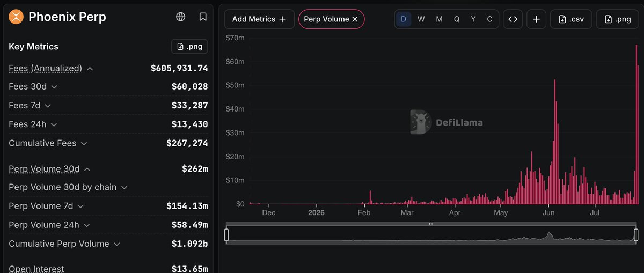Expand Perp Volume 30d by chain

124,188
